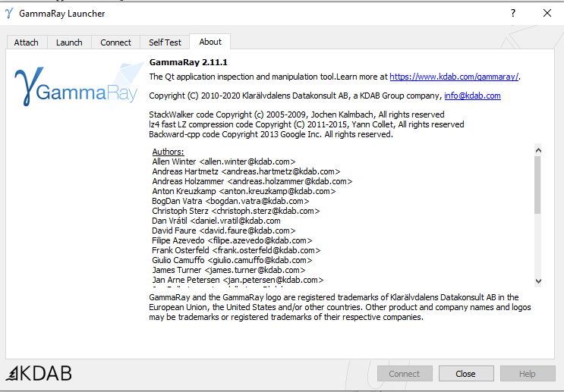Image resolution: width=564 pixels, height=392 pixels.
Task: Select the Connect tab
Action: (x=115, y=42)
